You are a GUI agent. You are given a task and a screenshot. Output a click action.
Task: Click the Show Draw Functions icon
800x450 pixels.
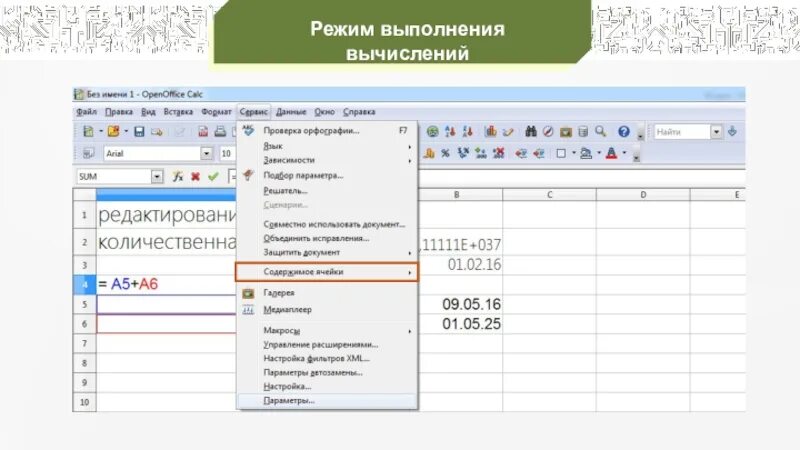click(508, 132)
